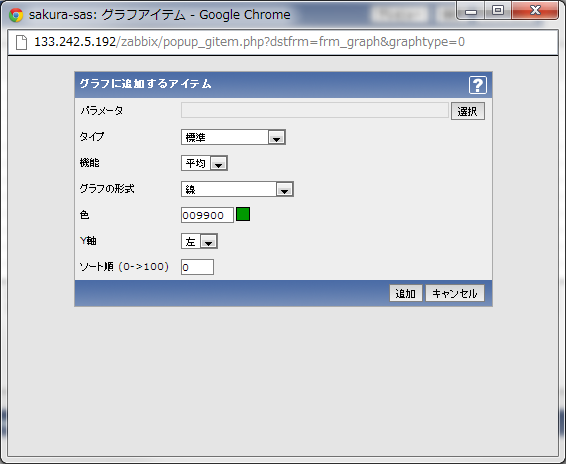Minimize the Chrome popup window
Viewport: 566px width, 464px height.
coord(471,11)
